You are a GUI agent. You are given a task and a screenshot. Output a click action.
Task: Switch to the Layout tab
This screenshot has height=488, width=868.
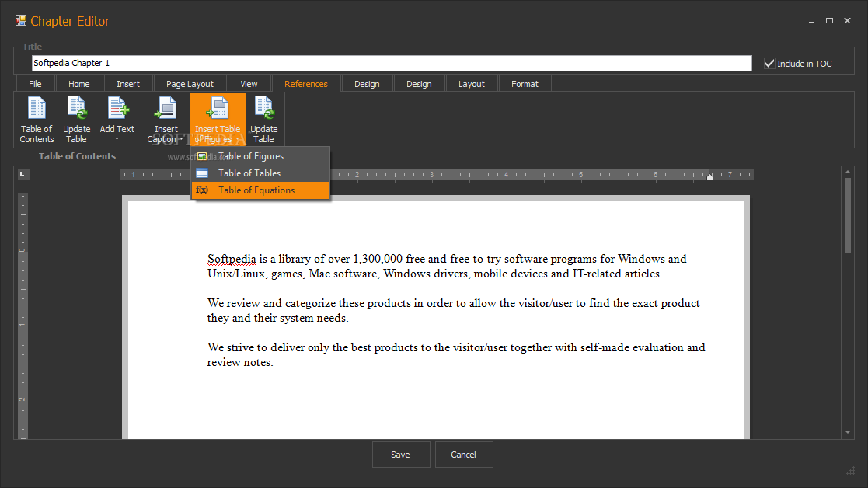(x=472, y=84)
